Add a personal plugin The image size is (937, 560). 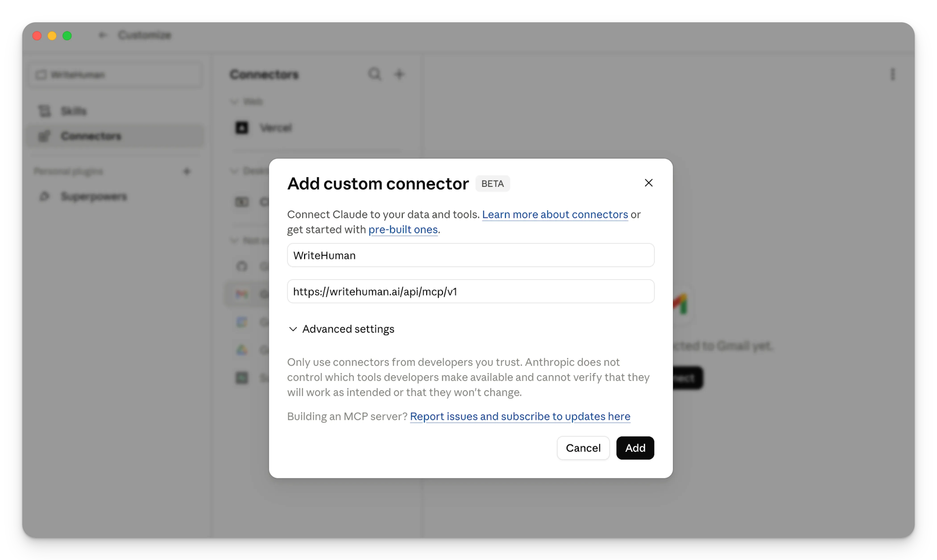pyautogui.click(x=187, y=171)
